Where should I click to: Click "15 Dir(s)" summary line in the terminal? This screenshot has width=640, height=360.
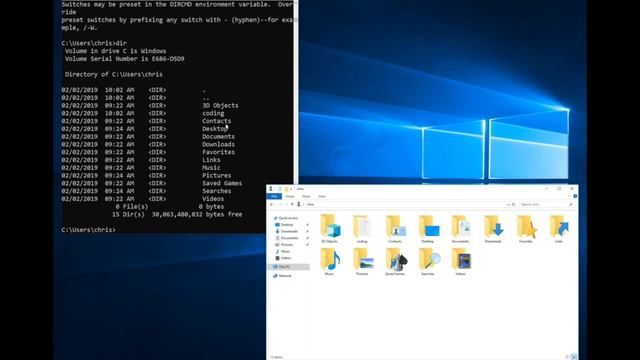click(177, 214)
